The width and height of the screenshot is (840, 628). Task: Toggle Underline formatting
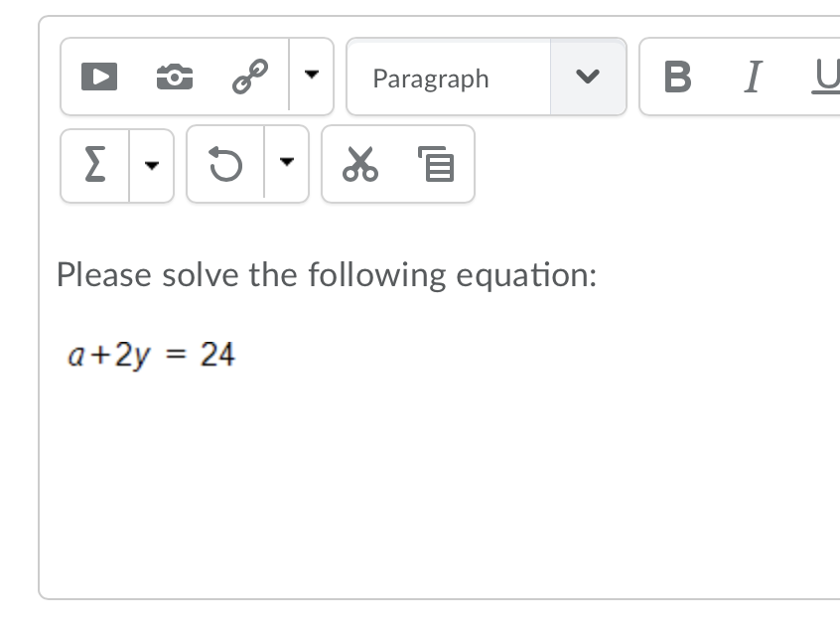(x=826, y=77)
